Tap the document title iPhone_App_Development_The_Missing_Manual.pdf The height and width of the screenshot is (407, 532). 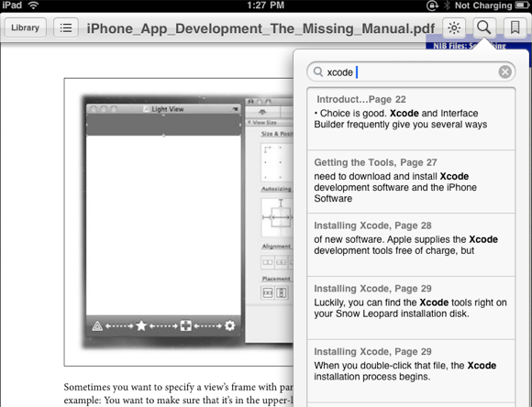coord(260,28)
